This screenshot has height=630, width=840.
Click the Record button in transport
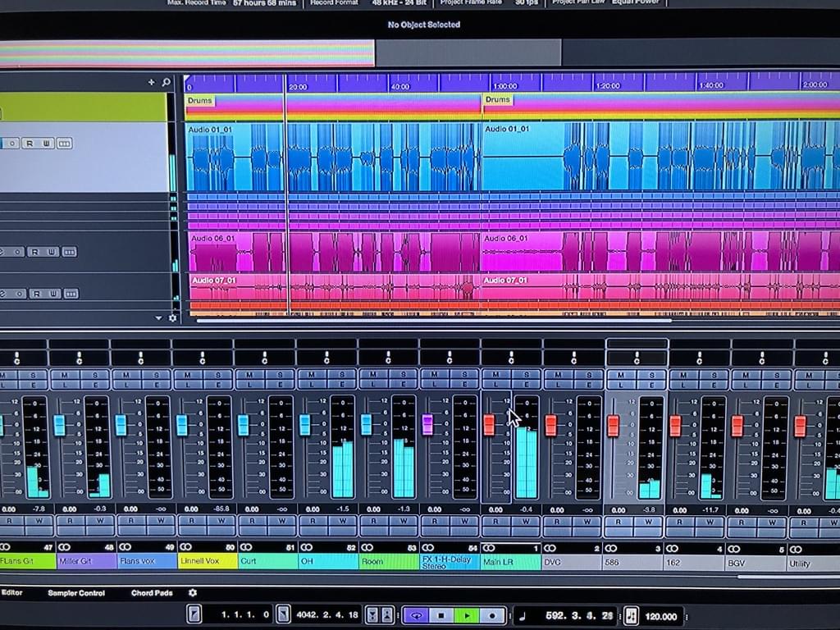(492, 615)
